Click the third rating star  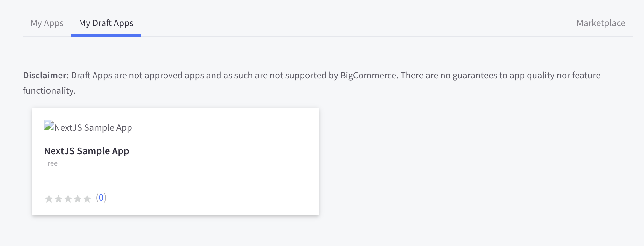68,199
